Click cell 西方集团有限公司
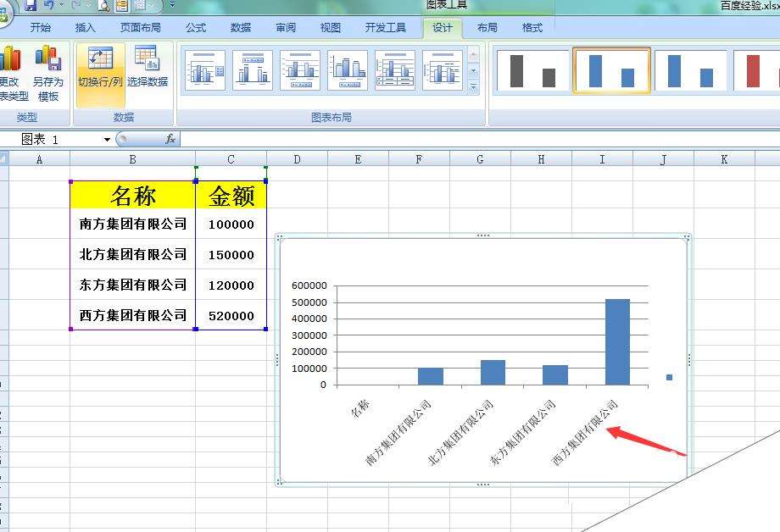Screen dimensions: 780x532 click(x=133, y=315)
